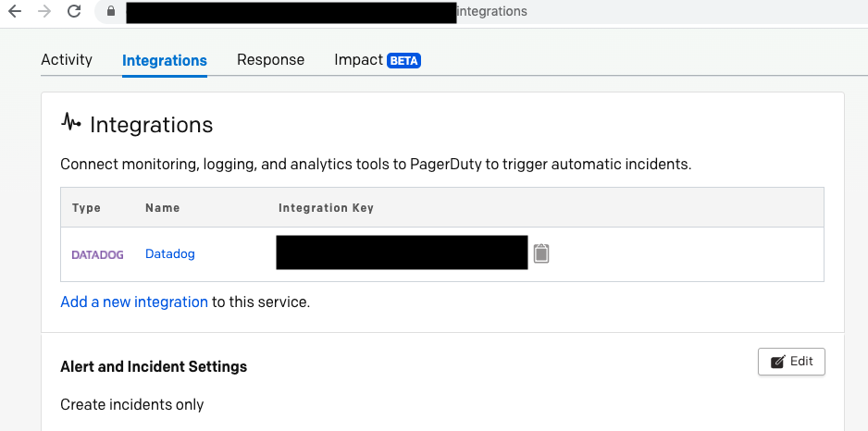Image resolution: width=868 pixels, height=431 pixels.
Task: Select the Integrations tab
Action: tap(165, 60)
